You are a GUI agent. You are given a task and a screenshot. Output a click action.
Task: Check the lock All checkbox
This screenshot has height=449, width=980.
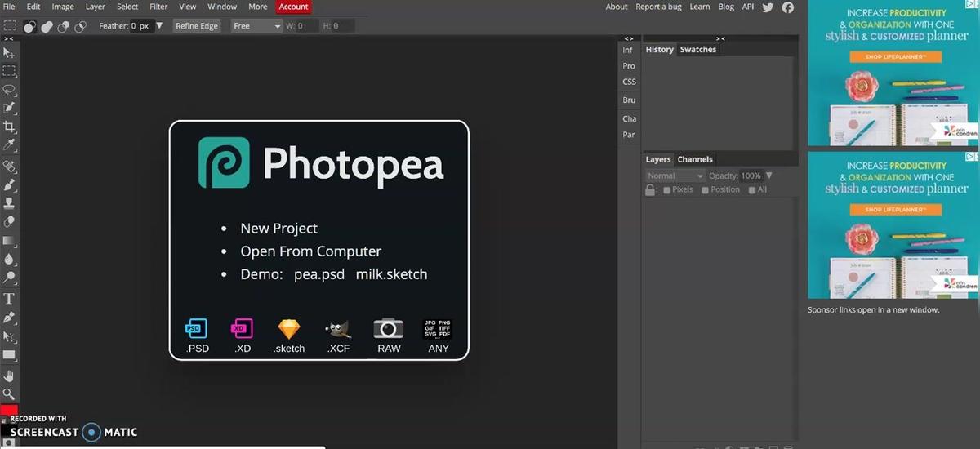[752, 190]
